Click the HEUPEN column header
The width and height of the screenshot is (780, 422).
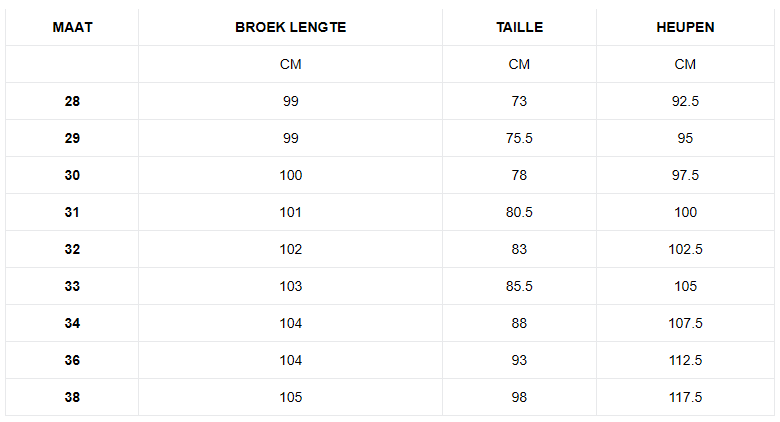685,27
